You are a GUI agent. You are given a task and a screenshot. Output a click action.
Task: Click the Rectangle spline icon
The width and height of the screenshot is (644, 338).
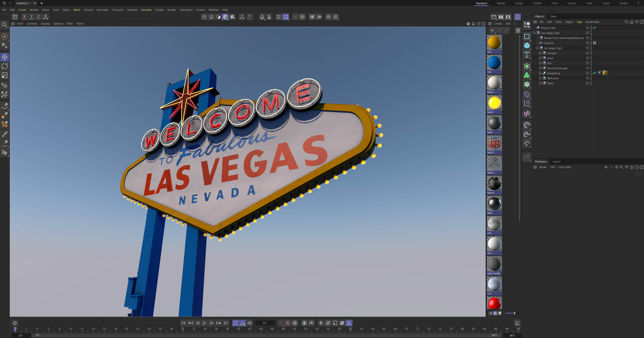point(527,36)
